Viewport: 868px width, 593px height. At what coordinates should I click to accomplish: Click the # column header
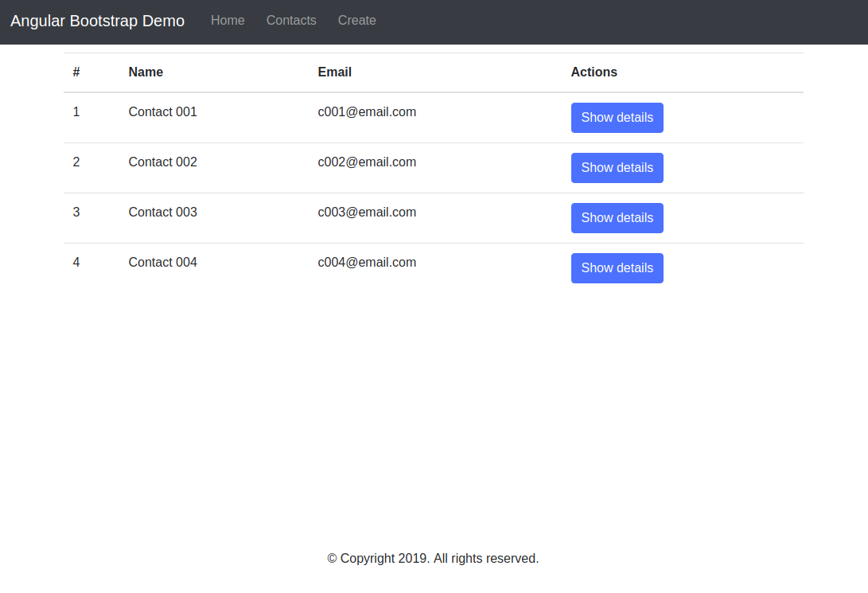pyautogui.click(x=76, y=72)
